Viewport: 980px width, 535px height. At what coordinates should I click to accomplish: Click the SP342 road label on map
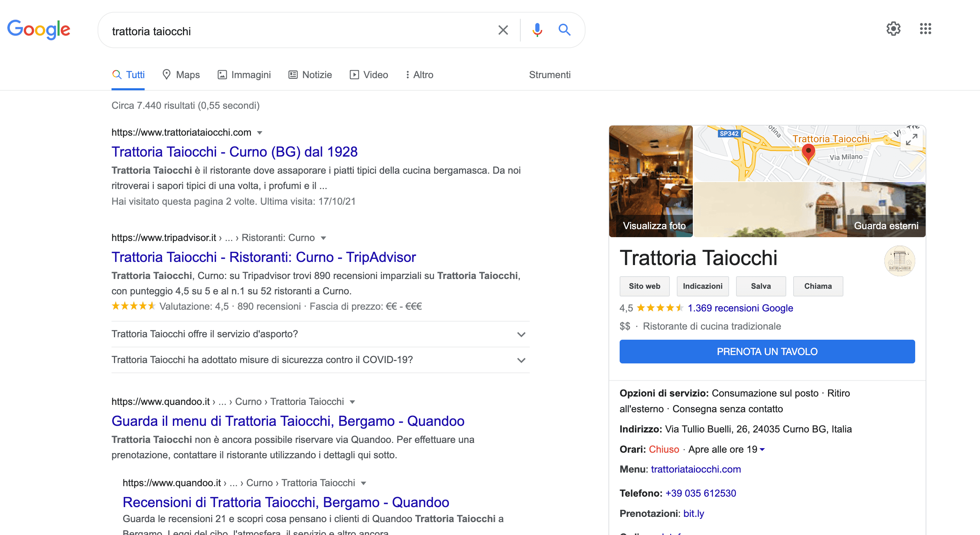click(x=729, y=134)
